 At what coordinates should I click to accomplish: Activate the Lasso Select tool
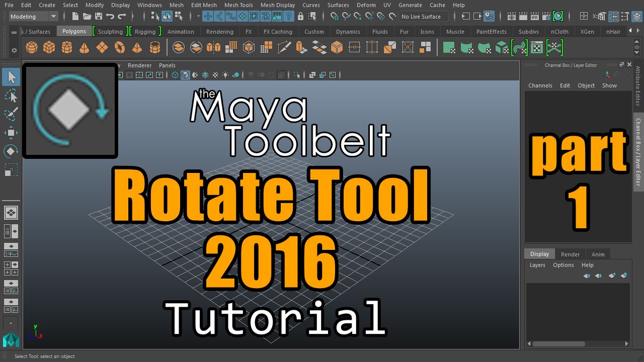coord(11,95)
